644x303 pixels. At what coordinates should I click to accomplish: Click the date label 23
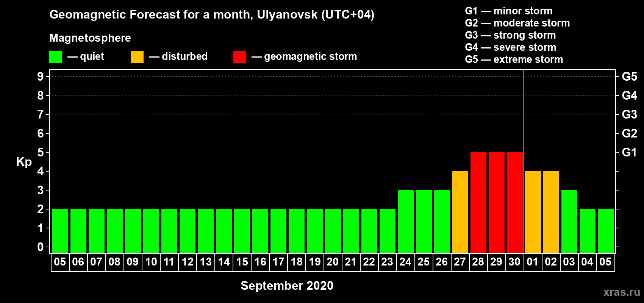tap(387, 262)
